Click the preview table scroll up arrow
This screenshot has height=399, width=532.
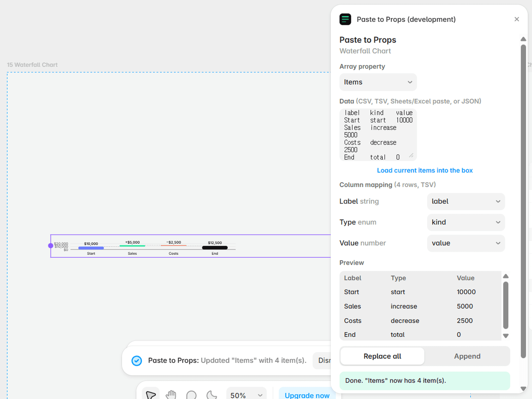506,276
